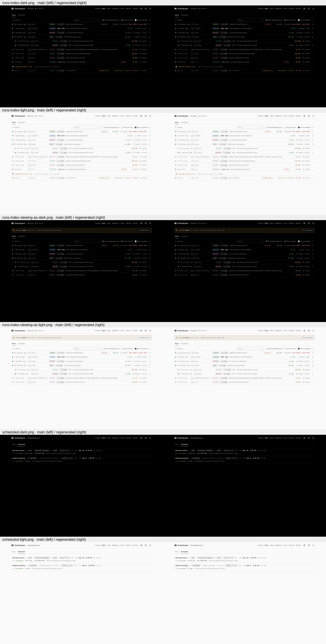Open View as dropdown in runs-index-light main
326x644 pixels.
coord(87,127)
